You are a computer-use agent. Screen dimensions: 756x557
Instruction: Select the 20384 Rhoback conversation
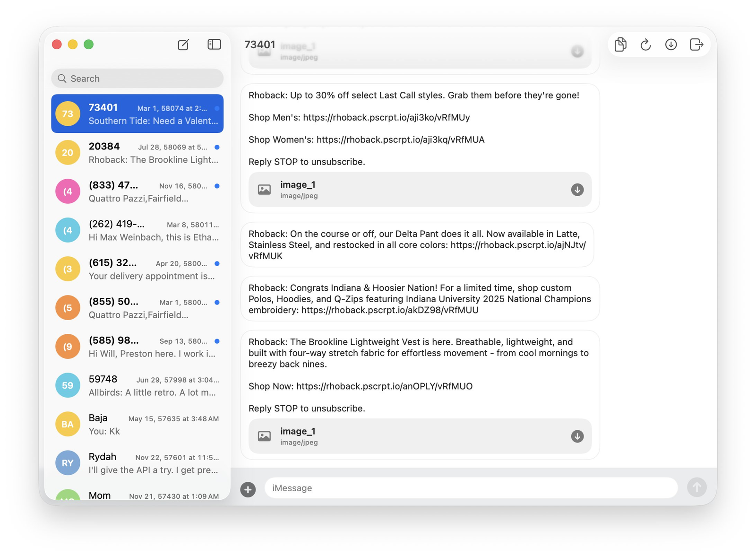tap(137, 152)
